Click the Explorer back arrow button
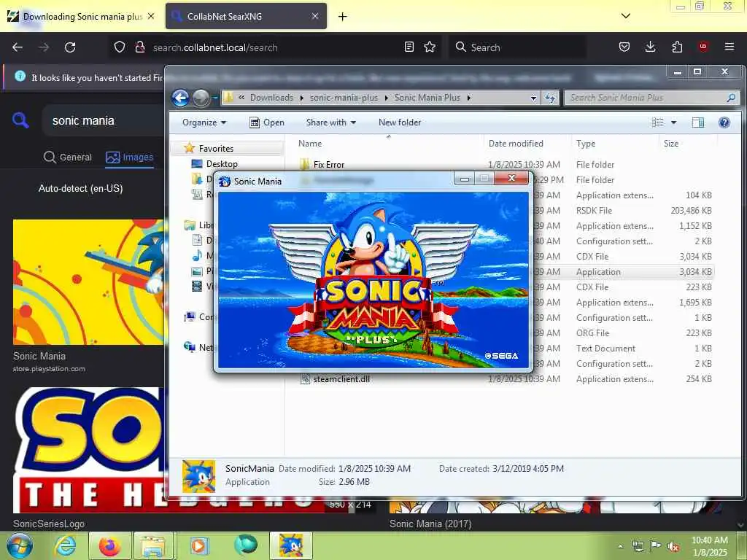 click(180, 98)
